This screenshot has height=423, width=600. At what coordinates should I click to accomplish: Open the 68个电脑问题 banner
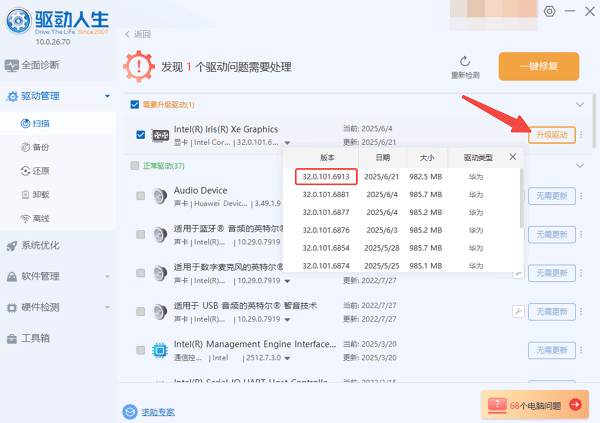[x=535, y=405]
